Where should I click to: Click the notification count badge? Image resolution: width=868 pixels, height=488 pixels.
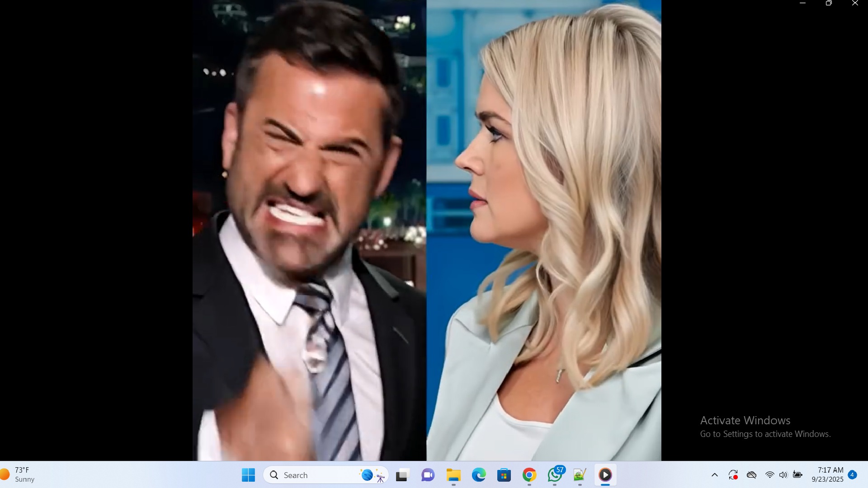click(x=853, y=474)
